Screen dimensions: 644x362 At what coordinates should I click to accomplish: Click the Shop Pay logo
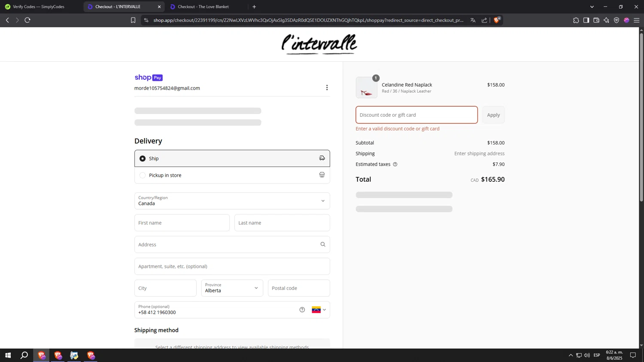pos(149,78)
